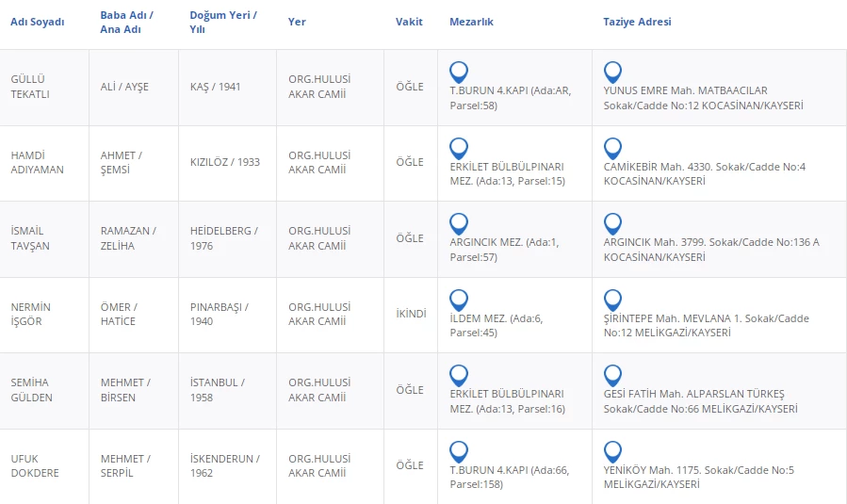Select the Nermin İşgör name cell
Viewport: 847px width, 504px height.
pos(31,315)
